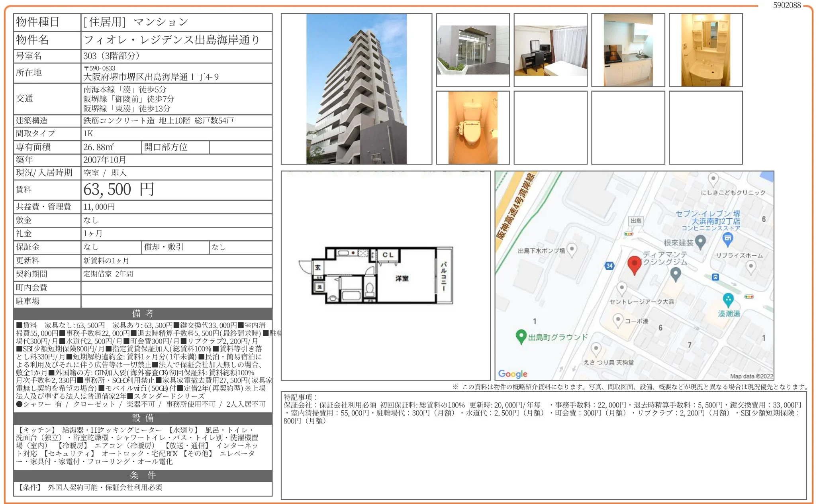Open the furnished room photo thumbnail

pyautogui.click(x=551, y=50)
